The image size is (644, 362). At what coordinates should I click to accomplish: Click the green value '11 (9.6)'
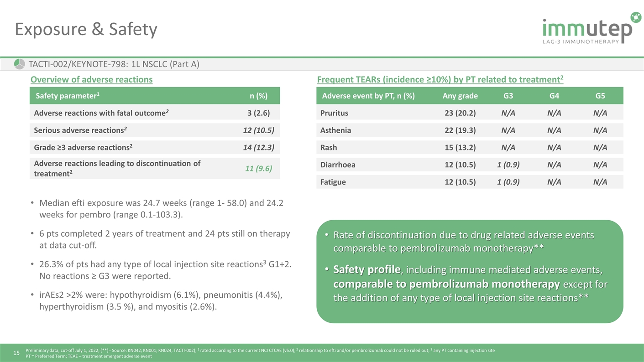click(x=258, y=169)
